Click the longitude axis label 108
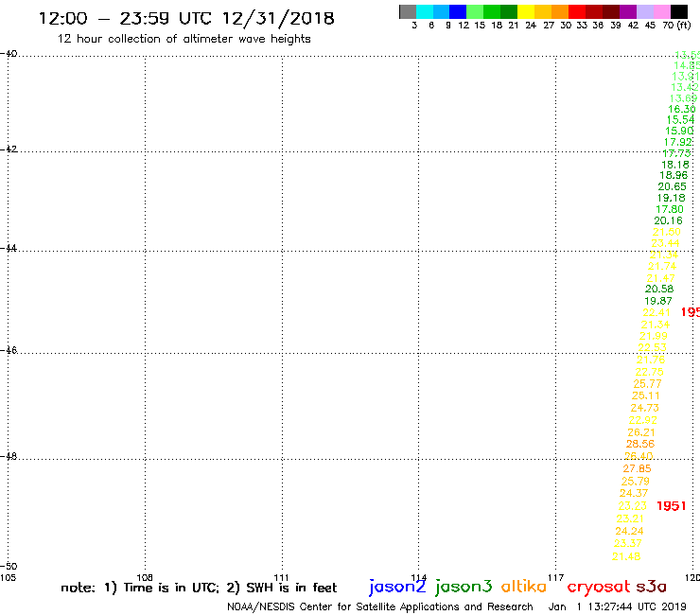Image resolution: width=700 pixels, height=615 pixels. [145, 578]
